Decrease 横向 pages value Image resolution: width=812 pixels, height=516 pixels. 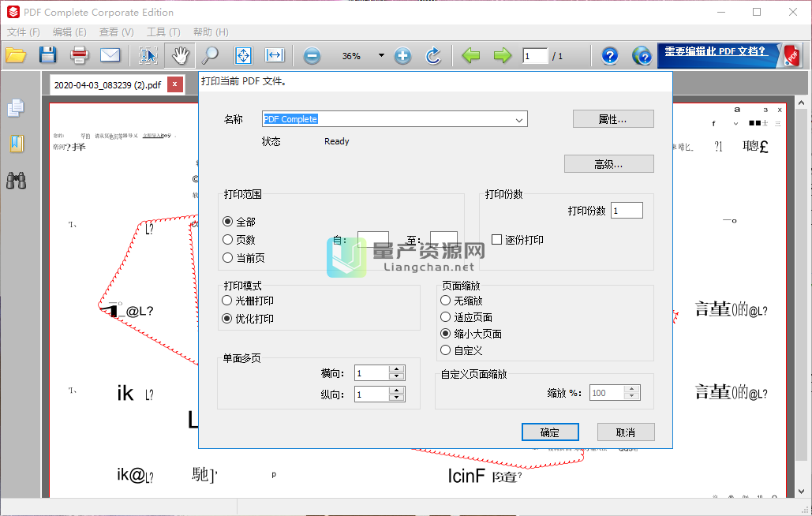pyautogui.click(x=397, y=376)
